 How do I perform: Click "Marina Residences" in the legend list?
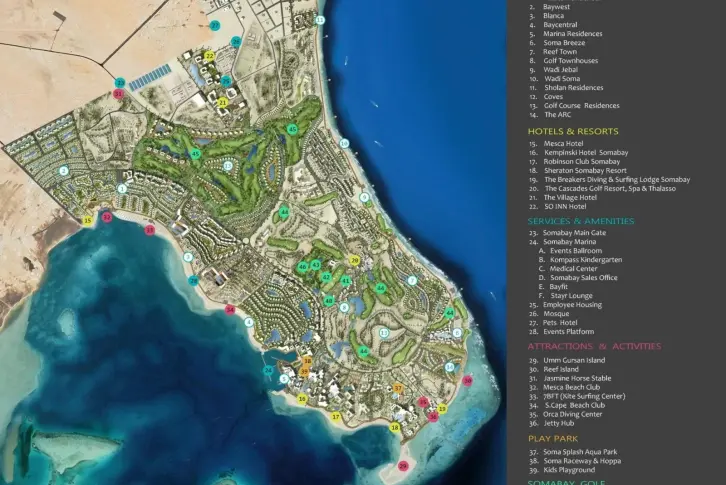click(x=573, y=34)
